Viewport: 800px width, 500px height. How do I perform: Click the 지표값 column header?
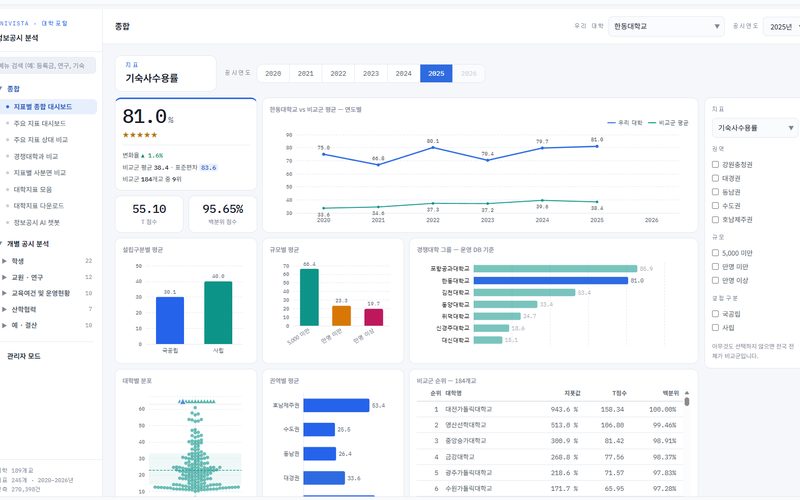click(x=572, y=393)
